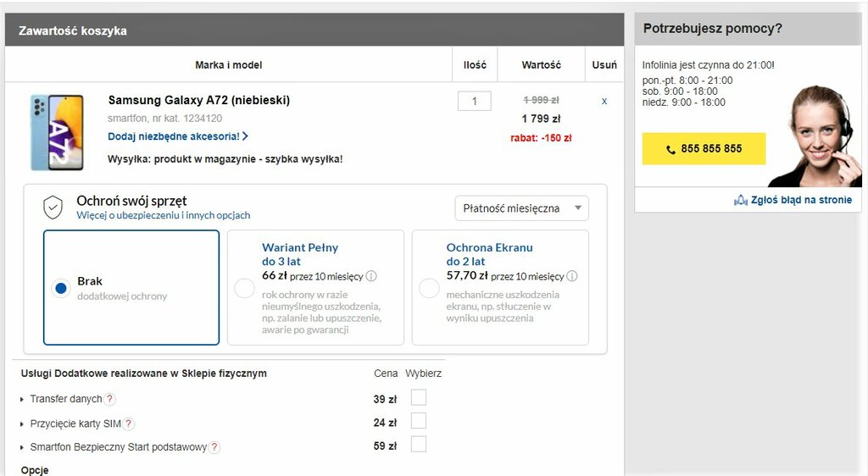Enable Smartfon Bezpieczny Start podstawowy checkbox
The image size is (868, 476).
(x=419, y=445)
